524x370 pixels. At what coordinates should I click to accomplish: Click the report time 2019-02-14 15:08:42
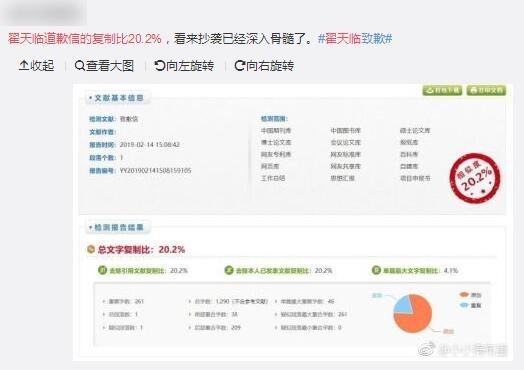point(149,144)
